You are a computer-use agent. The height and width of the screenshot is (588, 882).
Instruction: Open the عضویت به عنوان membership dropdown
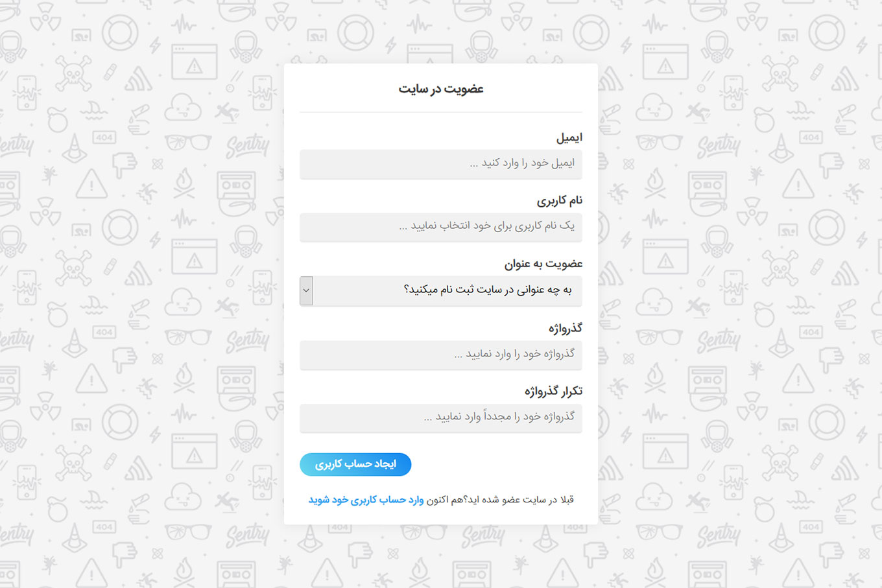click(440, 290)
